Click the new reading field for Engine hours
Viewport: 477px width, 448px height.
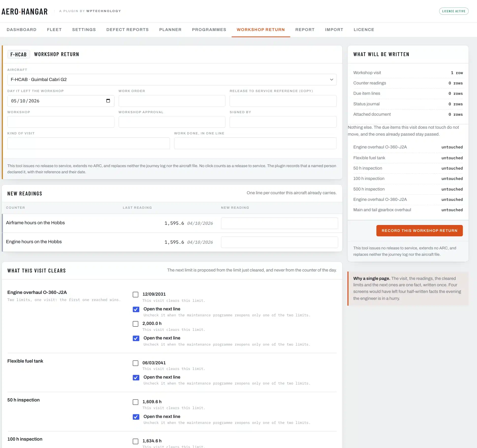tap(279, 242)
